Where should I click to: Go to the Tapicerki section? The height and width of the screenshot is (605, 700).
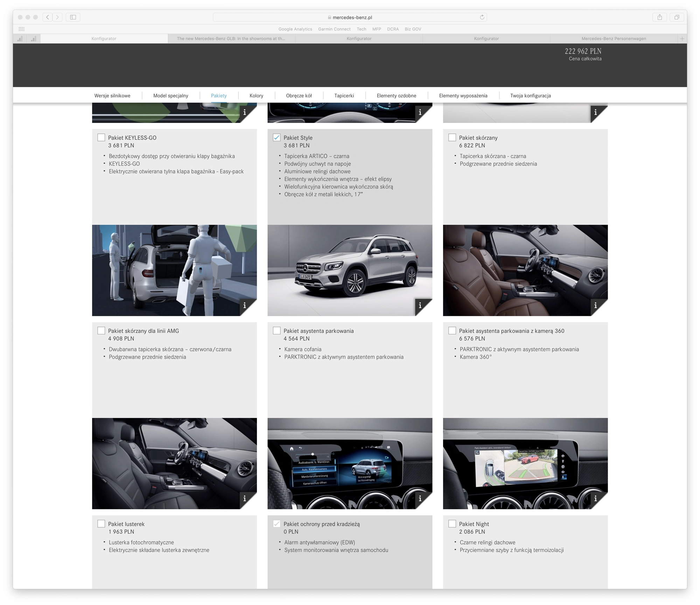pos(344,96)
